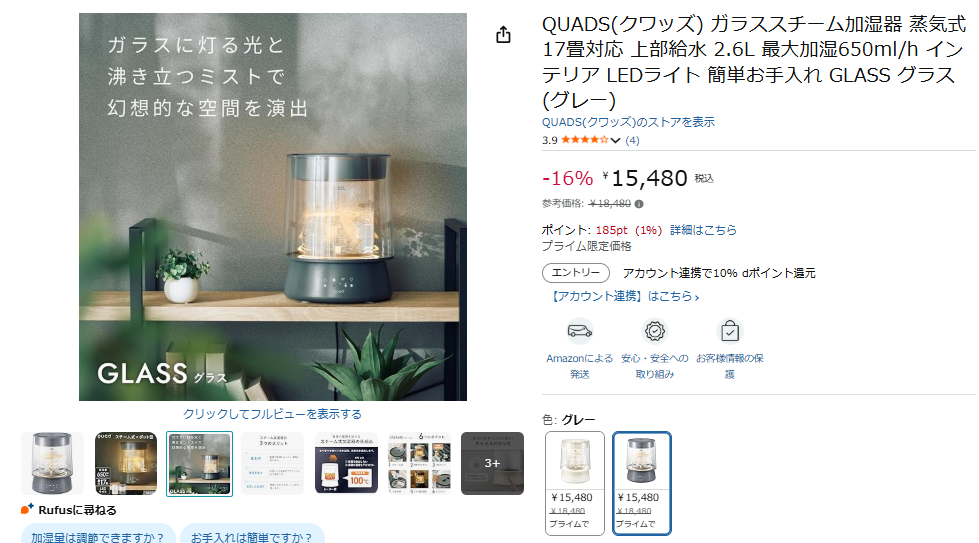Open the (4) review count link

[632, 140]
